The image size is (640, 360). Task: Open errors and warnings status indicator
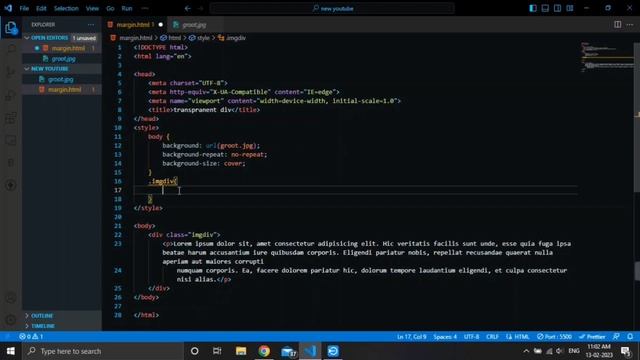point(31,337)
